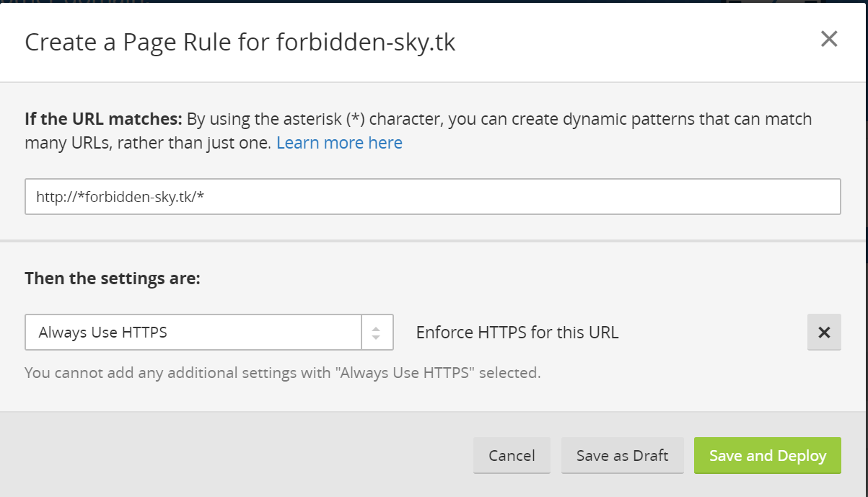This screenshot has width=868, height=497.
Task: Click the Then the settings are heading
Action: (x=112, y=278)
